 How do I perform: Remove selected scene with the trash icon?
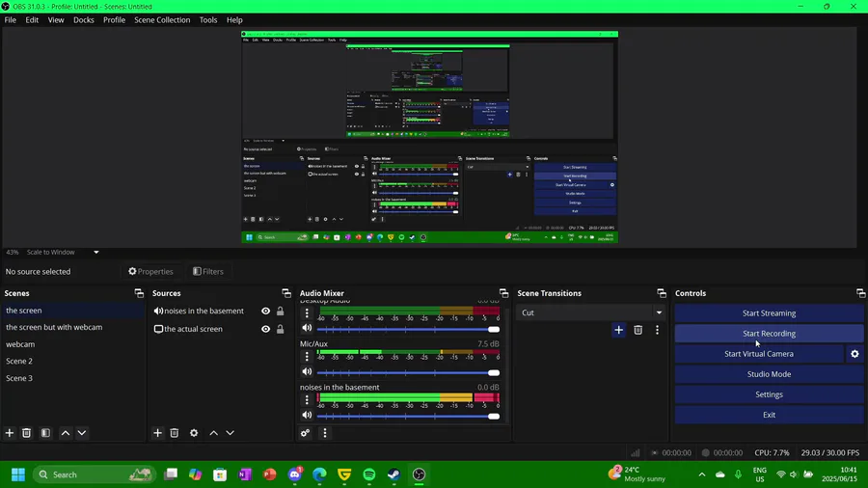tap(27, 433)
